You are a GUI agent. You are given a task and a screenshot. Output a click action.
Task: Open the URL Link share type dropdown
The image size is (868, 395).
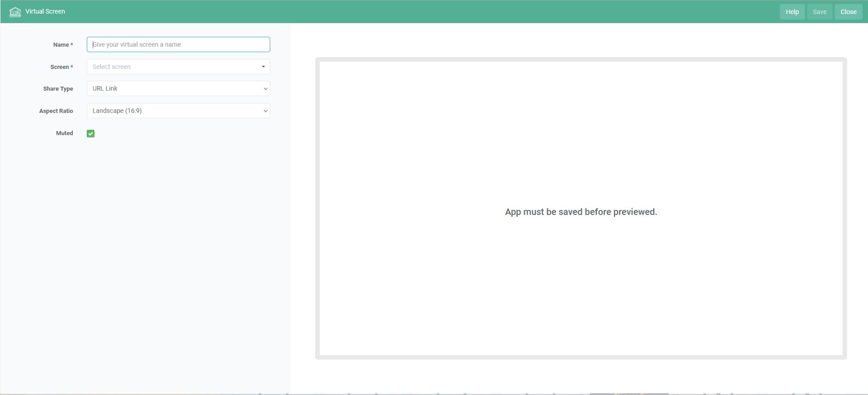[x=174, y=89]
